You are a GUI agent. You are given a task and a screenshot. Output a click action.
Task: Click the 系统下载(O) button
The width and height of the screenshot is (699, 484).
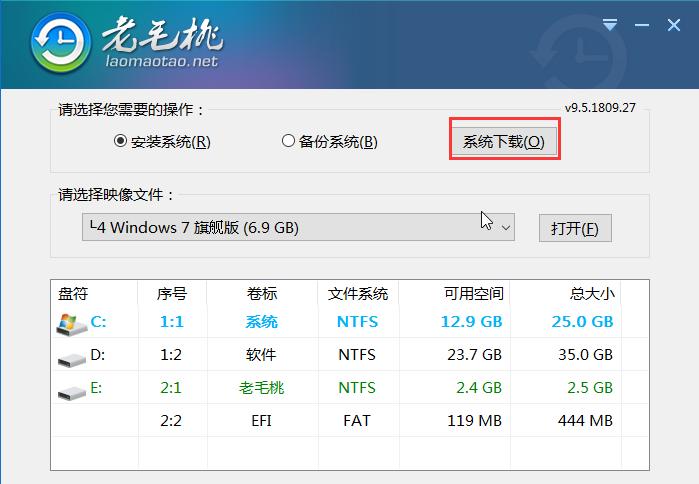click(504, 142)
